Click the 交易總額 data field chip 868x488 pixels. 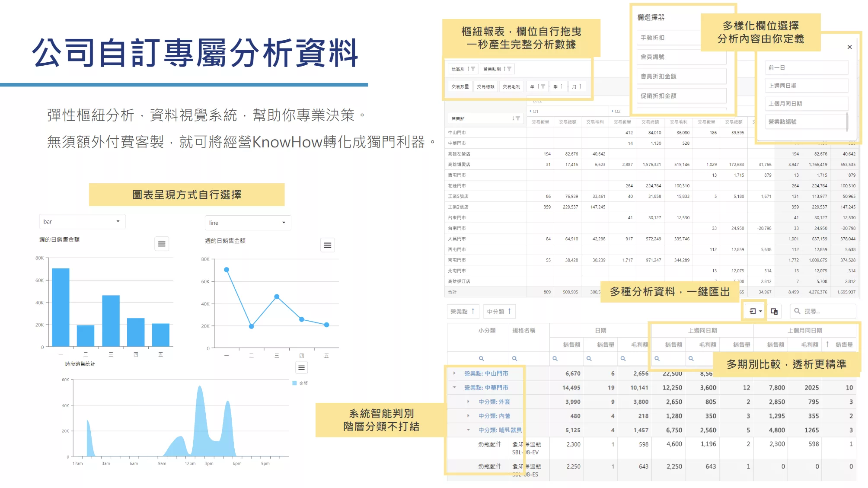point(485,86)
